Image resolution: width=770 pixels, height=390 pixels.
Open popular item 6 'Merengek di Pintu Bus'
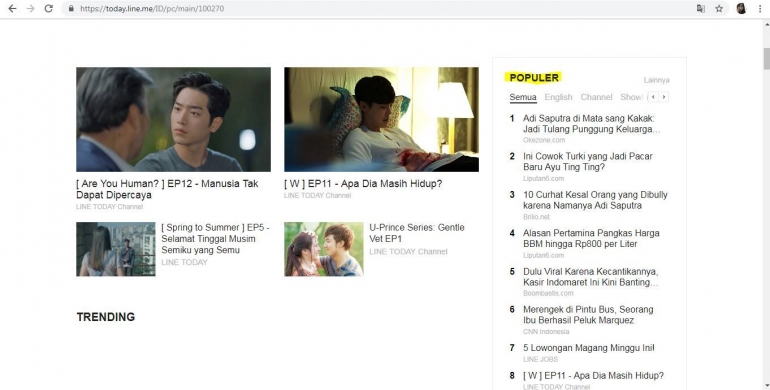click(588, 315)
